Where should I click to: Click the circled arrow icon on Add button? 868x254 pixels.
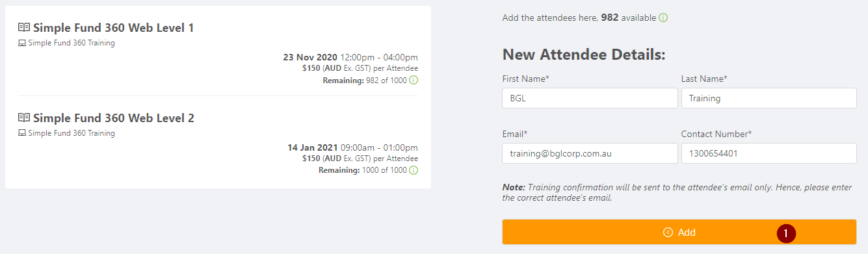[x=668, y=233]
